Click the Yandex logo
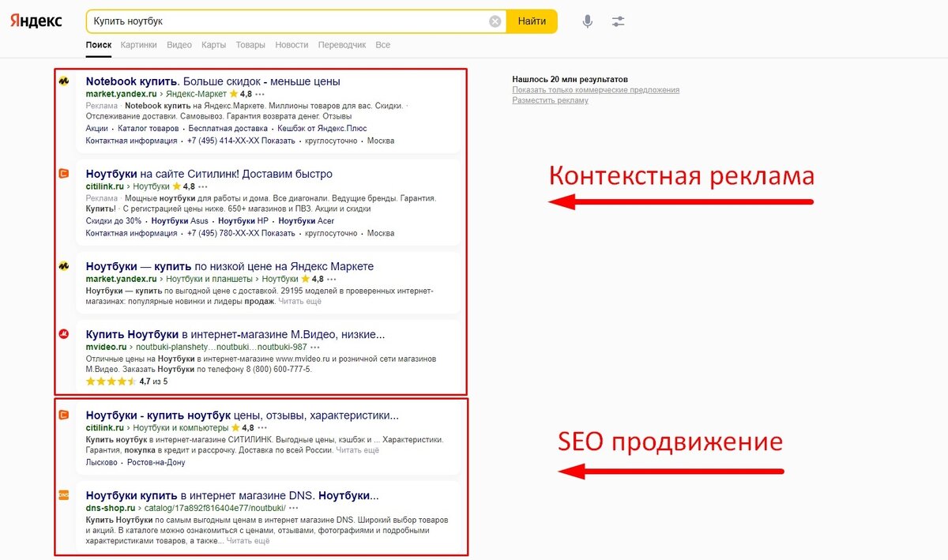948x560 pixels. (36, 21)
